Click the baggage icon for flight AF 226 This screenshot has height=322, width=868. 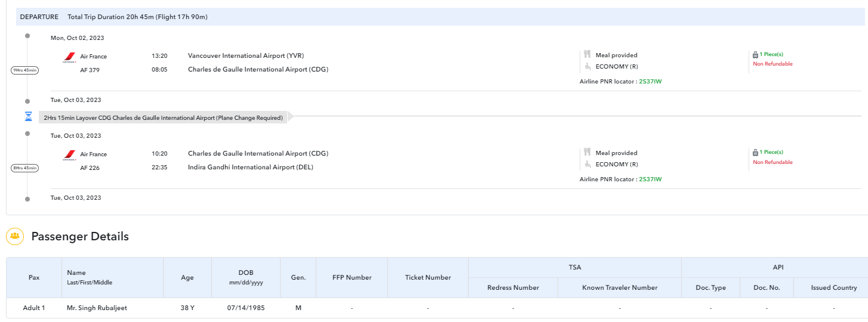tap(756, 152)
